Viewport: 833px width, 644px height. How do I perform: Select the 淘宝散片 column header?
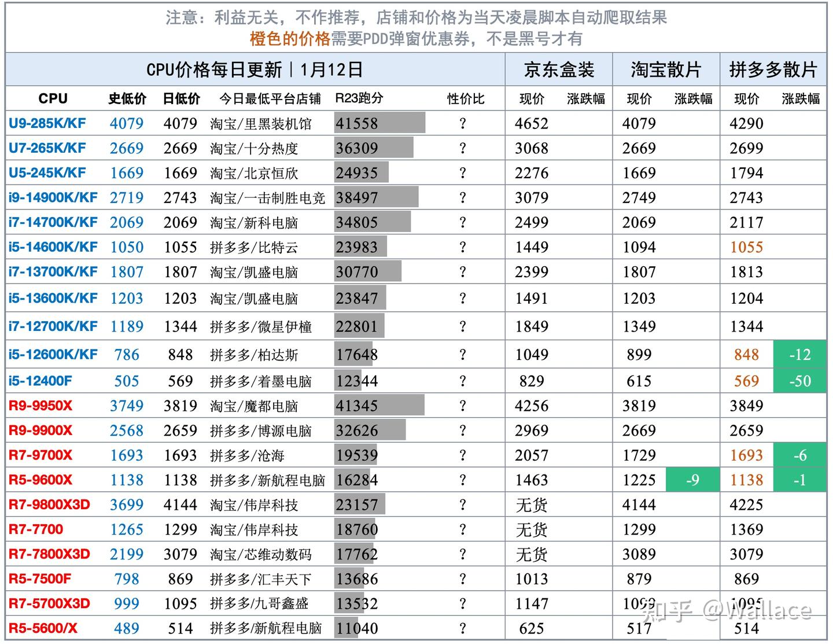pyautogui.click(x=665, y=68)
